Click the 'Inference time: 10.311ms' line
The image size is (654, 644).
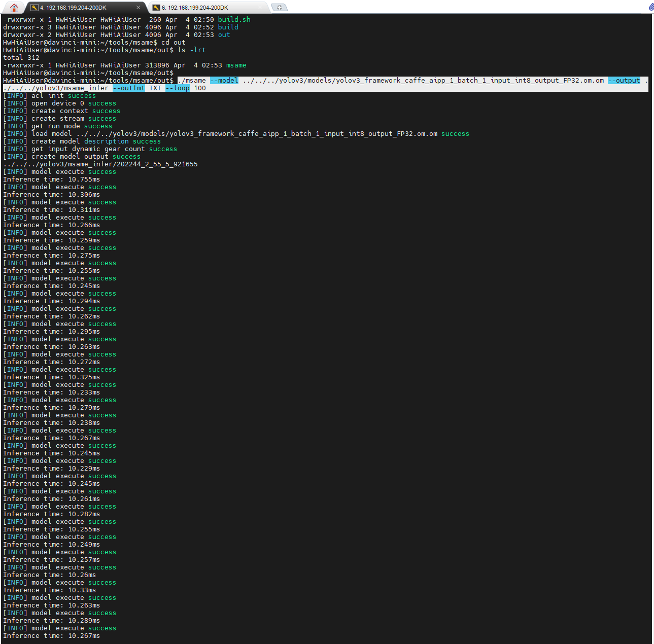pyautogui.click(x=52, y=210)
